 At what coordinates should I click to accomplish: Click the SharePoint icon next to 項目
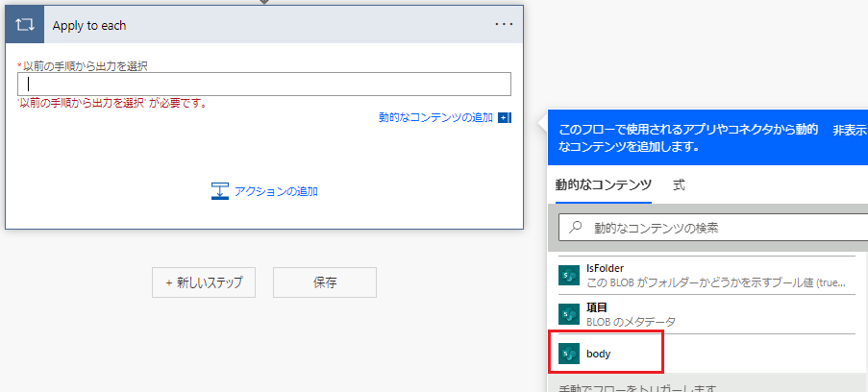(x=569, y=314)
